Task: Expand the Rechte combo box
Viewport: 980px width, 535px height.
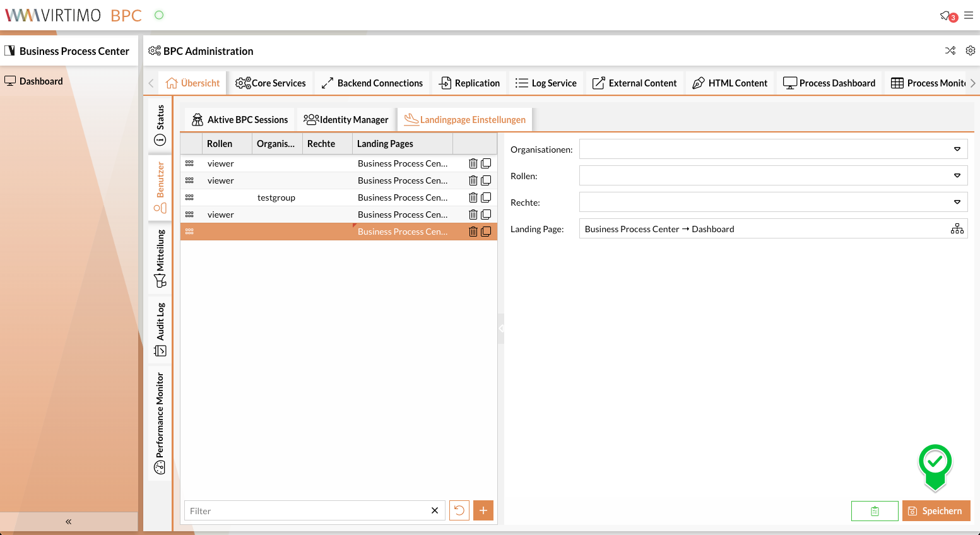Action: (957, 203)
